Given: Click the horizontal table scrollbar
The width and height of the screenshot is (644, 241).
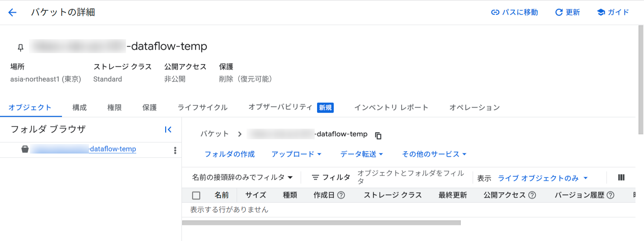Looking at the screenshot, I should point(321,223).
